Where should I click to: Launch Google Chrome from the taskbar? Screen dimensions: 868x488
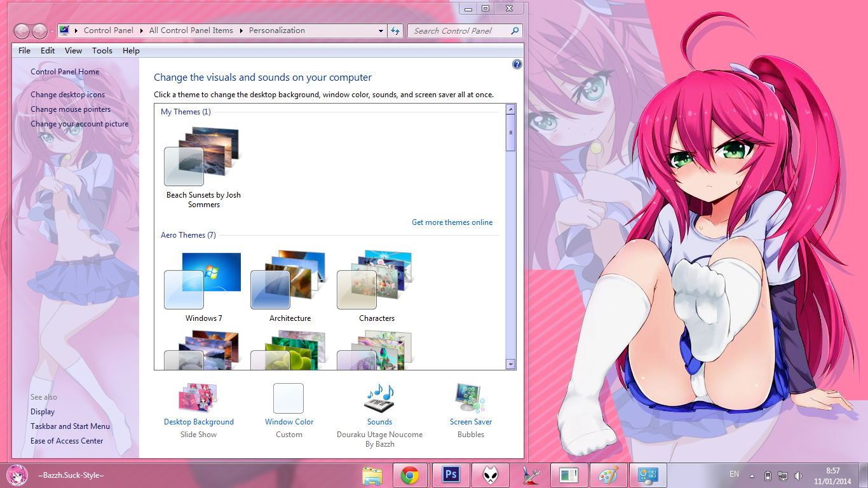[410, 475]
